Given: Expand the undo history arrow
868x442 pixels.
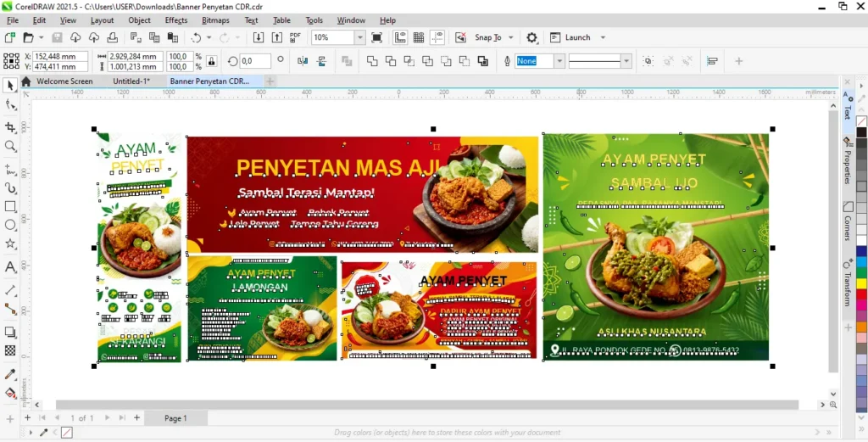Looking at the screenshot, I should [209, 37].
